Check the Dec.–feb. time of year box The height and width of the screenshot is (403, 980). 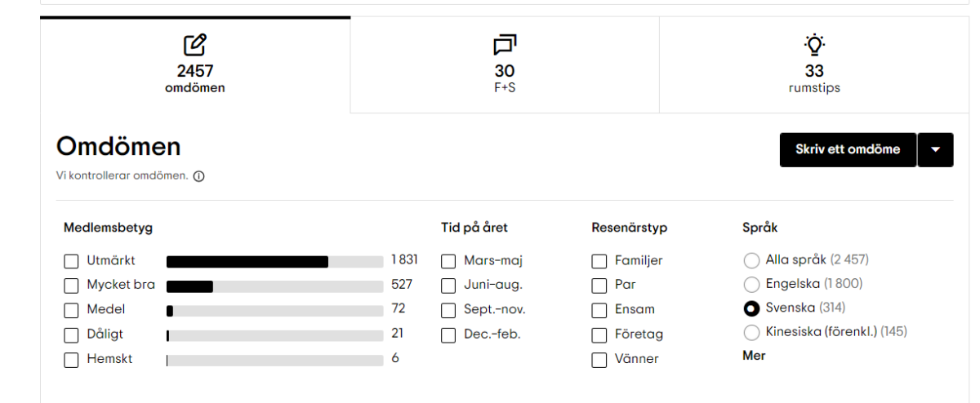click(x=448, y=335)
